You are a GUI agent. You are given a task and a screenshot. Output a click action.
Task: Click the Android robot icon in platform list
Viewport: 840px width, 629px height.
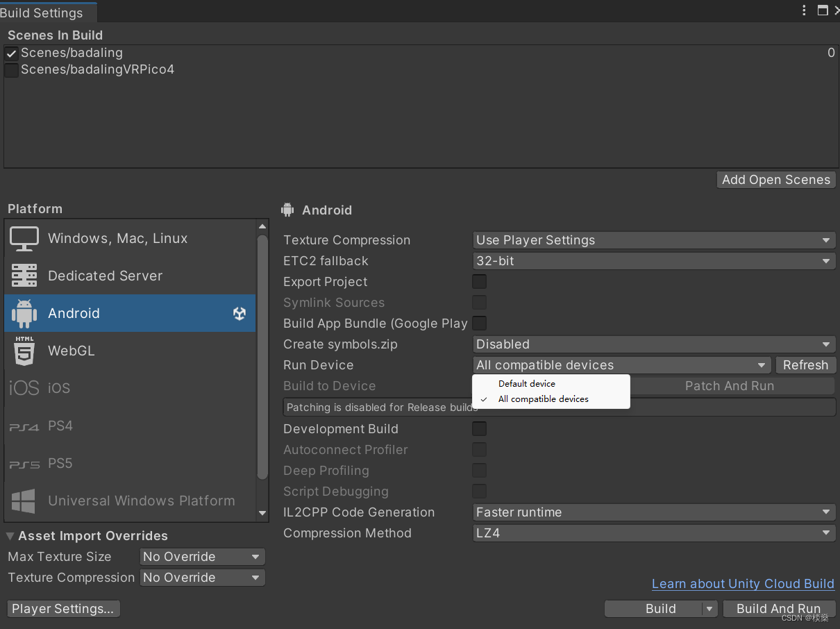click(x=24, y=314)
